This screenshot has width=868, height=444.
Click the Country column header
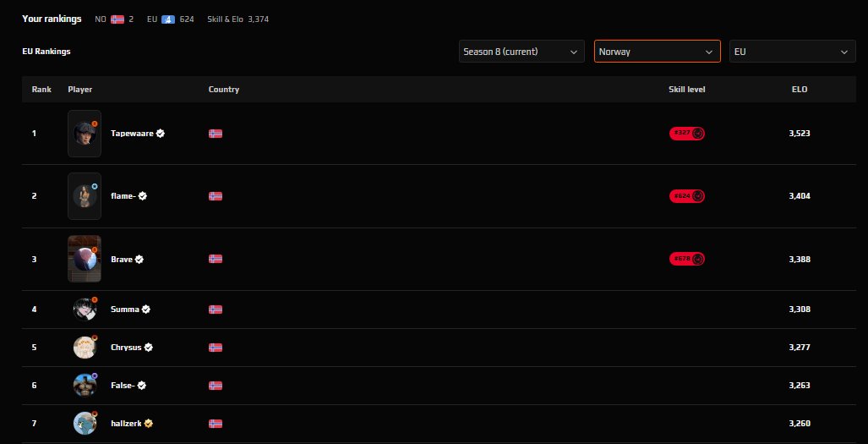point(224,89)
